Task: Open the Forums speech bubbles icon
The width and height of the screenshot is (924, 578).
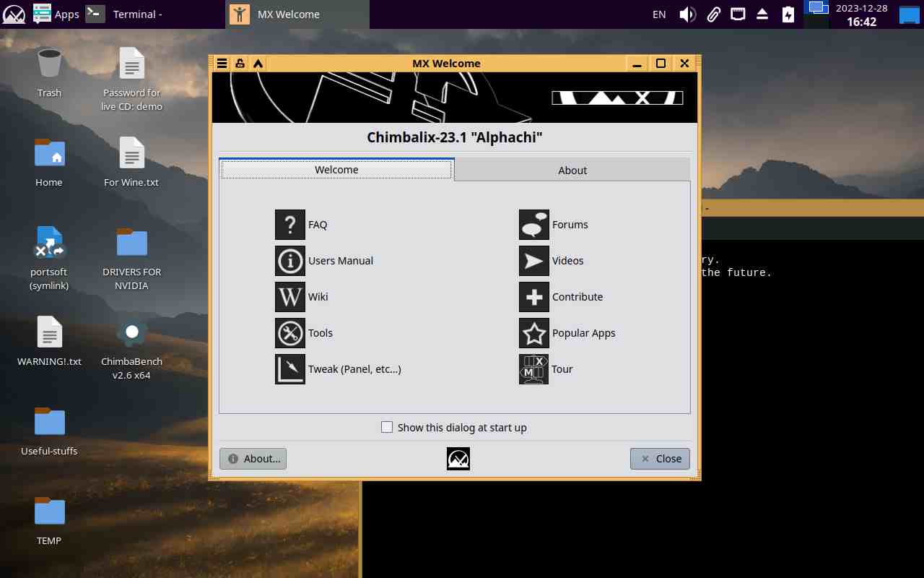Action: (534, 225)
